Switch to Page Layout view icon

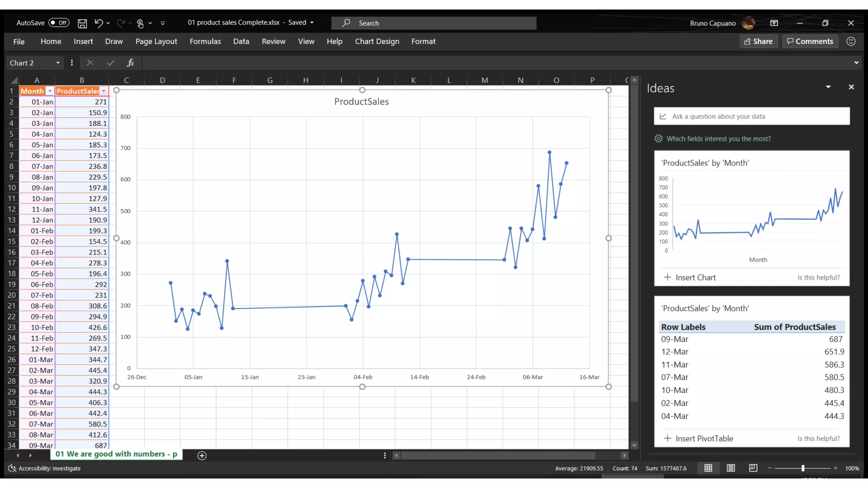click(x=731, y=468)
